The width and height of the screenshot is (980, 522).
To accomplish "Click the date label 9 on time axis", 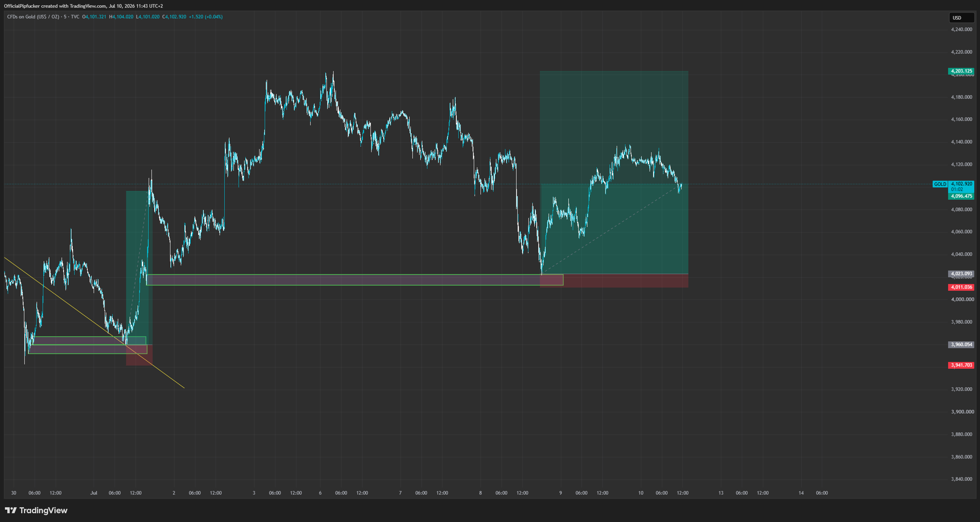I will click(560, 493).
